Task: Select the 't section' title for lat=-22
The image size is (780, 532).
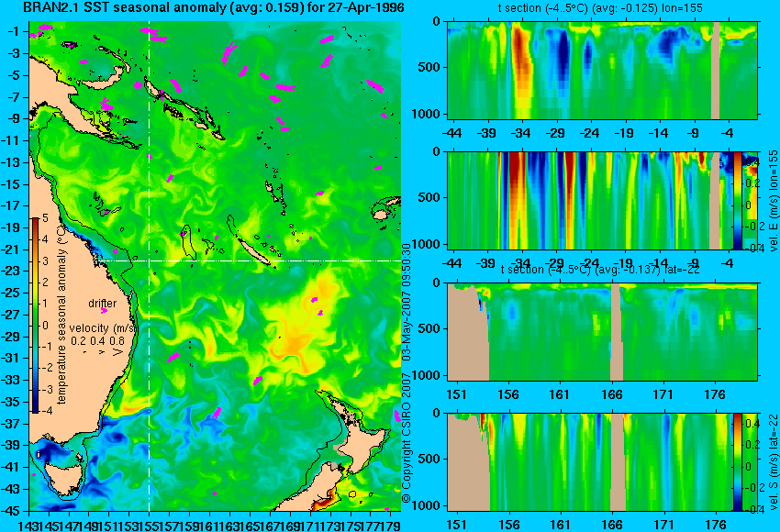Action: 600,270
